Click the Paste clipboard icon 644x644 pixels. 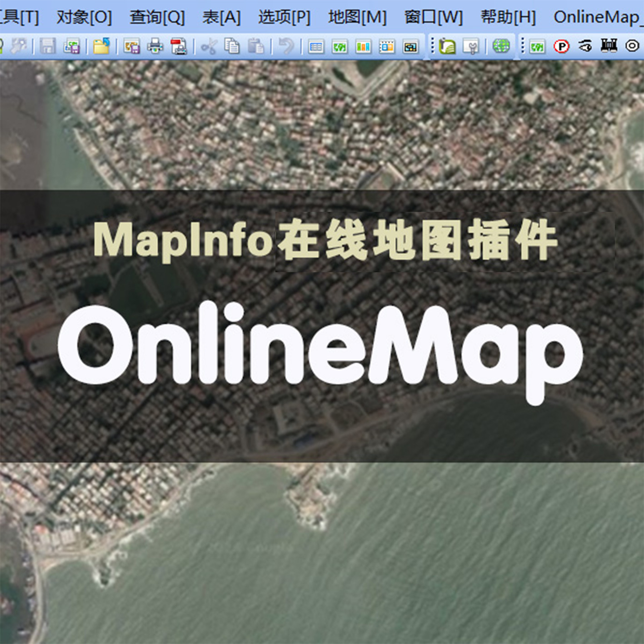(x=256, y=46)
